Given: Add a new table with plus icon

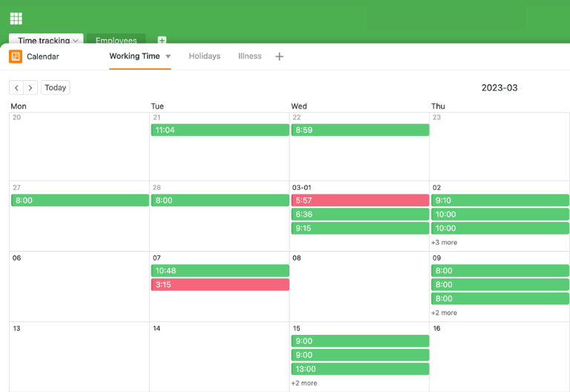Looking at the screenshot, I should (162, 41).
